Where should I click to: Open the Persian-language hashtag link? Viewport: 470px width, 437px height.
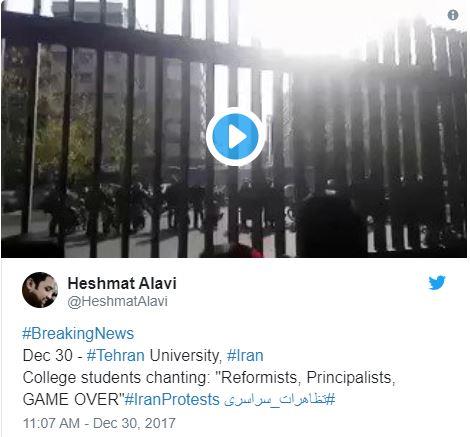coord(279,399)
